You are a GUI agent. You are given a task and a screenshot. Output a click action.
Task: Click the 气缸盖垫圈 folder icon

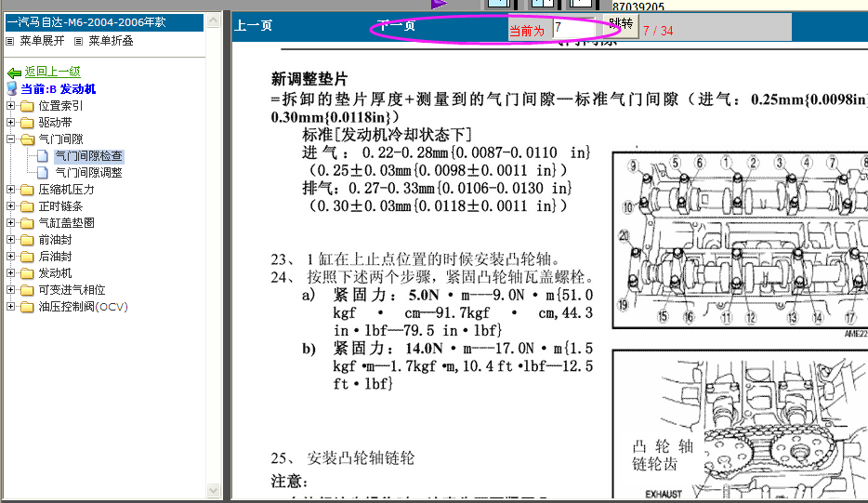point(27,223)
